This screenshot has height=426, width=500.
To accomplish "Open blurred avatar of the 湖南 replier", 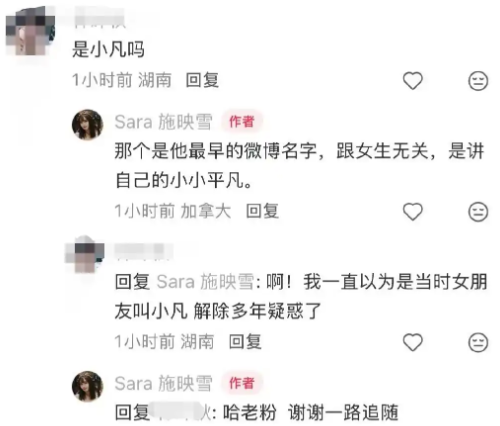I will click(85, 254).
